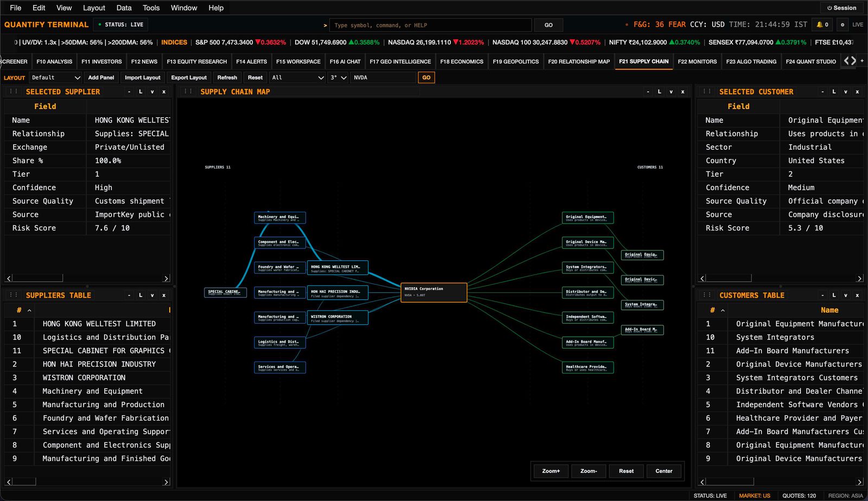Add a new workspace tab with plus icon

(862, 61)
